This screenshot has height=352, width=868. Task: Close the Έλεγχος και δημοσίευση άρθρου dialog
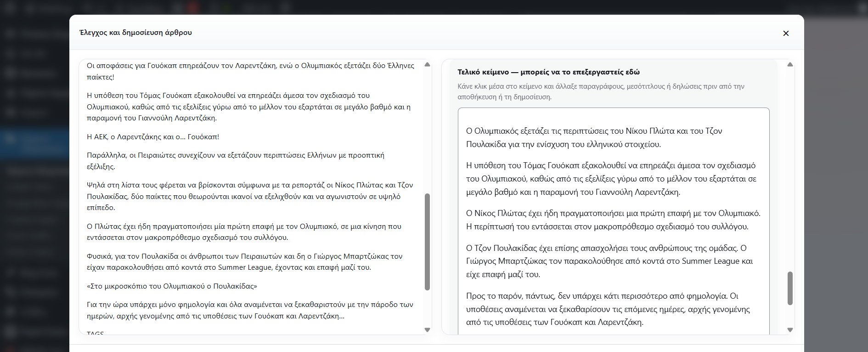point(786,33)
